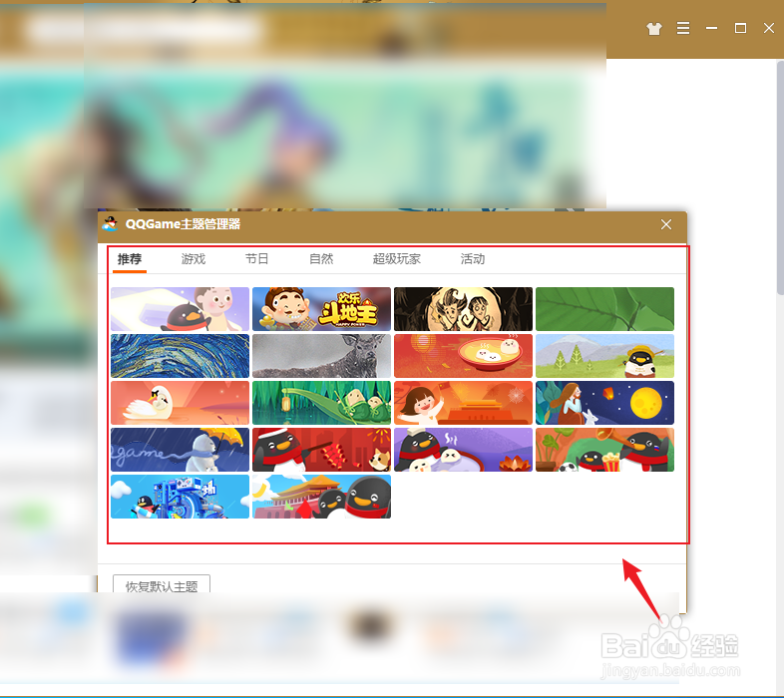Image resolution: width=784 pixels, height=698 pixels.
Task: Select the green leaf theme
Action: point(604,309)
